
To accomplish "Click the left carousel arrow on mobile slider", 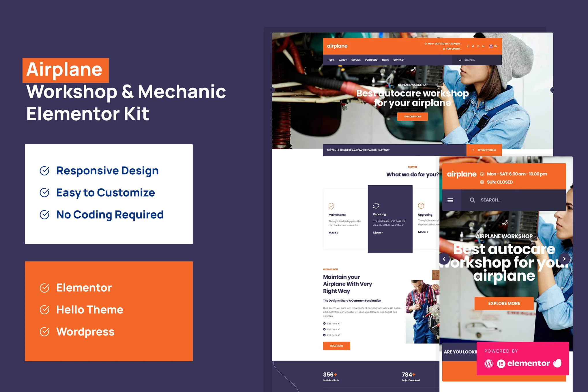I will pyautogui.click(x=446, y=258).
